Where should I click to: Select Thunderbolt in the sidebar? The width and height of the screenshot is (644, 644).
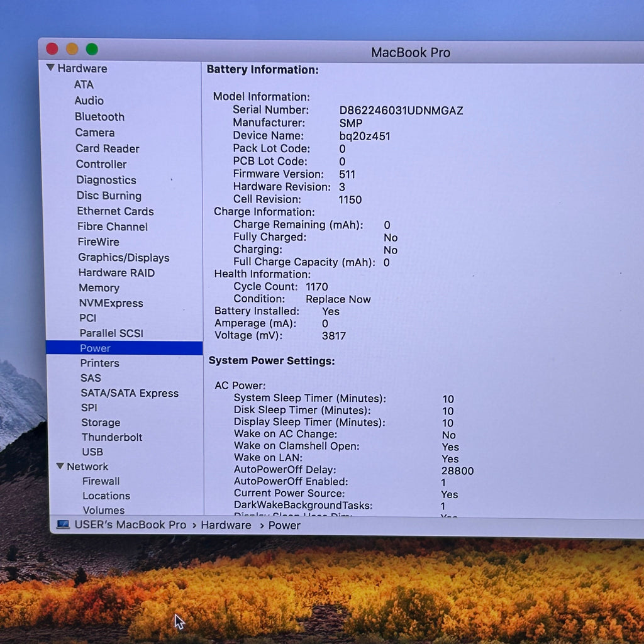[112, 437]
